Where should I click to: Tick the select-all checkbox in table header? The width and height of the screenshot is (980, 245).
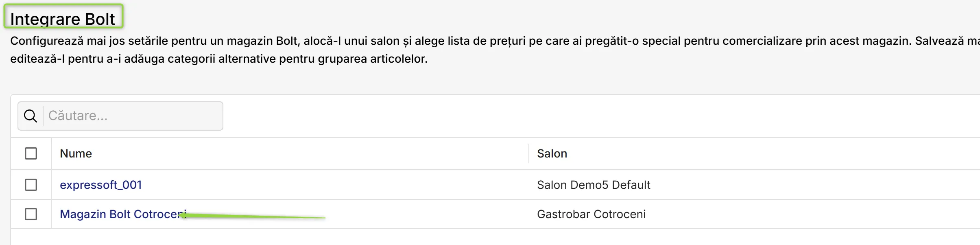pyautogui.click(x=31, y=153)
